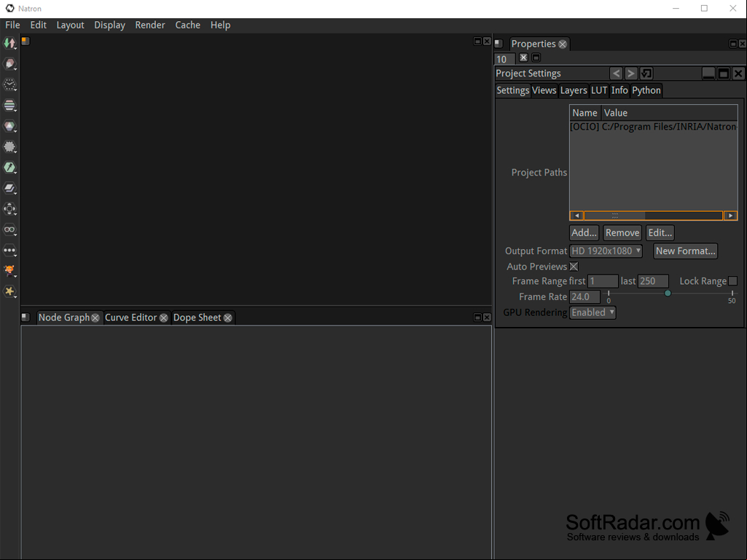Open the Views nodes glasses icon
This screenshot has width=747, height=560.
pyautogui.click(x=9, y=229)
